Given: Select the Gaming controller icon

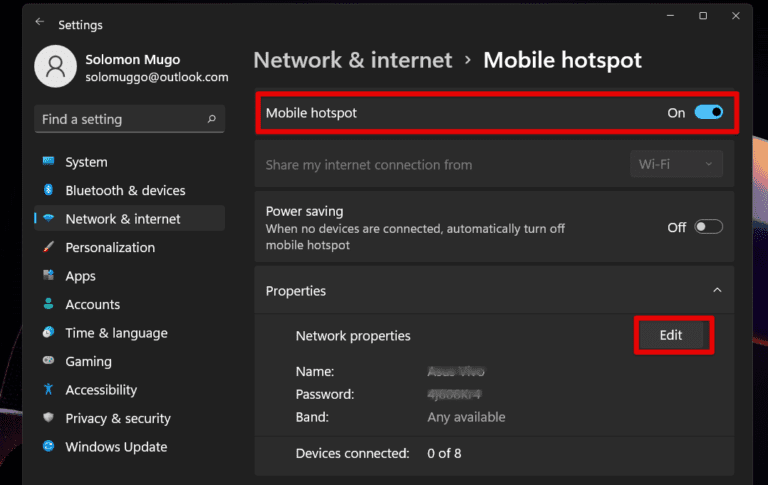Looking at the screenshot, I should (x=48, y=361).
